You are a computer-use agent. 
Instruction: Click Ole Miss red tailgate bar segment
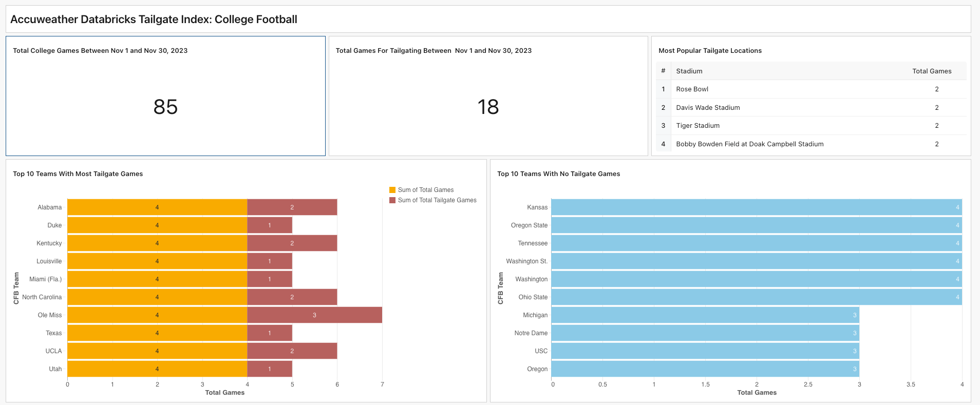[x=314, y=315]
